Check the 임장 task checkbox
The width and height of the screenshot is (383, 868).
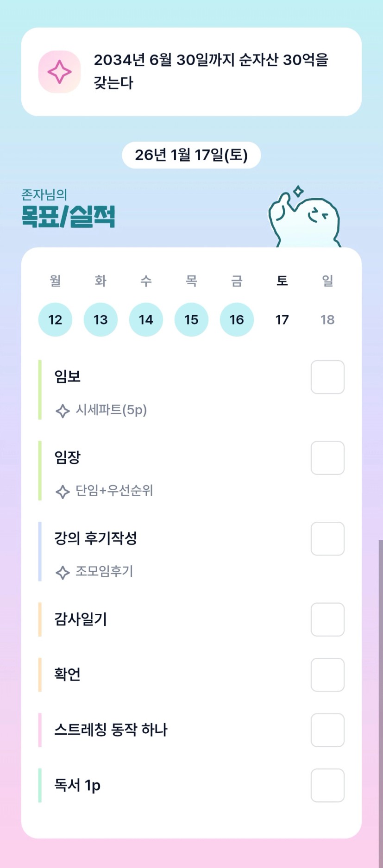pos(327,458)
